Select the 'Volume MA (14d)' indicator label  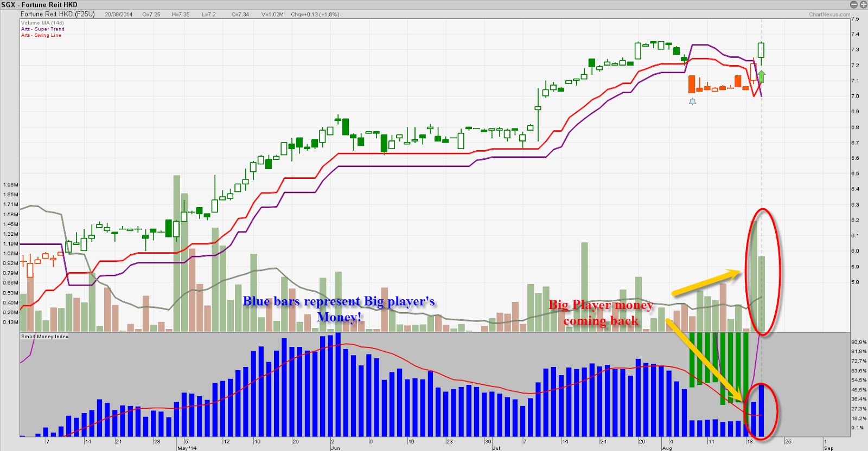pos(42,23)
